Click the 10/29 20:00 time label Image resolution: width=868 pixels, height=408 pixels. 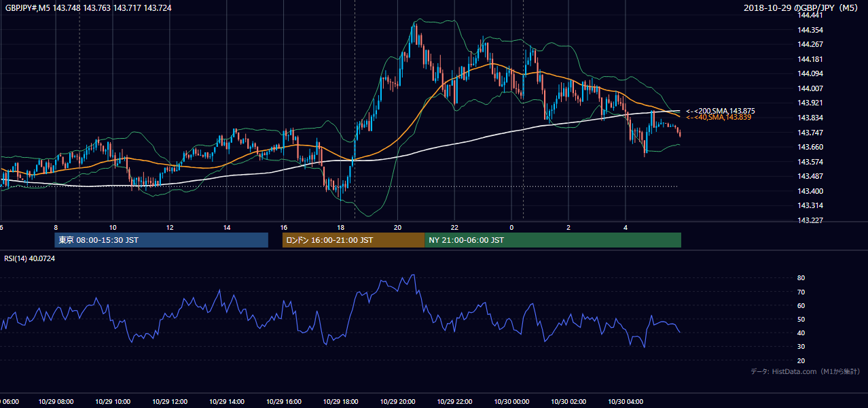coord(398,401)
